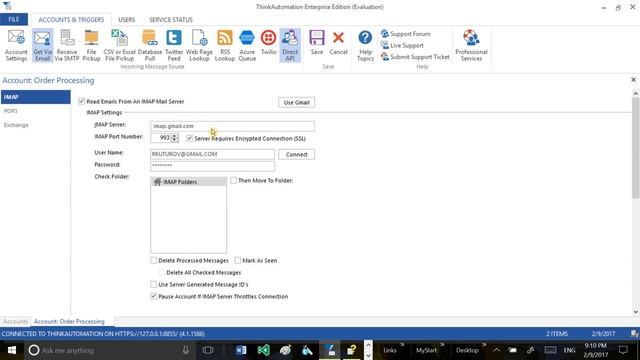
Task: Choose the Twitter Feed source
Action: pyautogui.click(x=174, y=45)
